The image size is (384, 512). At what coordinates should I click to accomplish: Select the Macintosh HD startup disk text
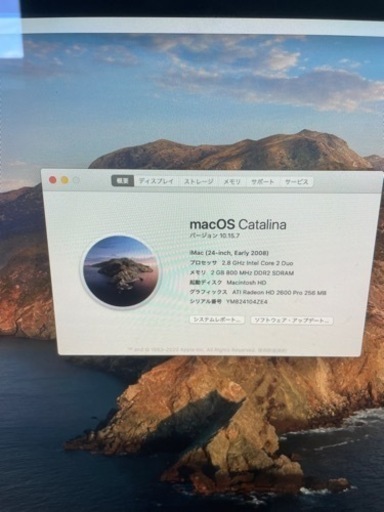pyautogui.click(x=246, y=282)
